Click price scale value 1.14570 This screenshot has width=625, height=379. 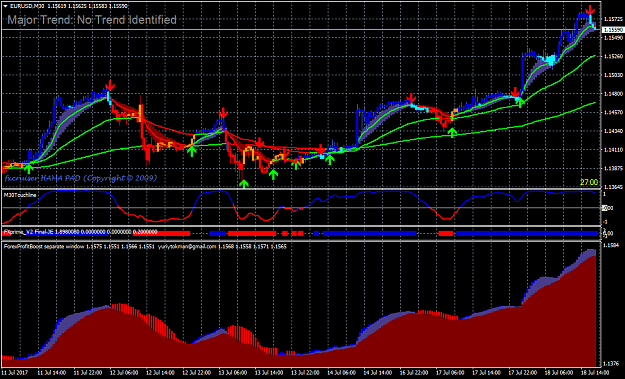coord(613,112)
